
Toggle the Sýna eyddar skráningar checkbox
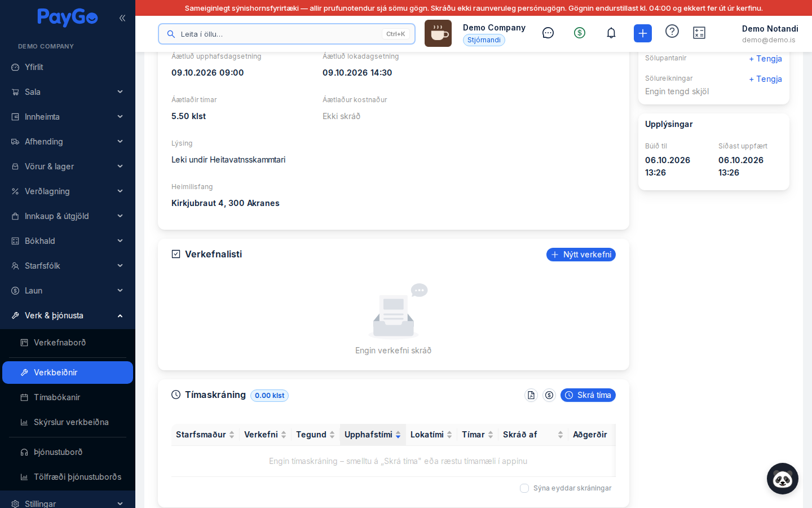pyautogui.click(x=524, y=488)
